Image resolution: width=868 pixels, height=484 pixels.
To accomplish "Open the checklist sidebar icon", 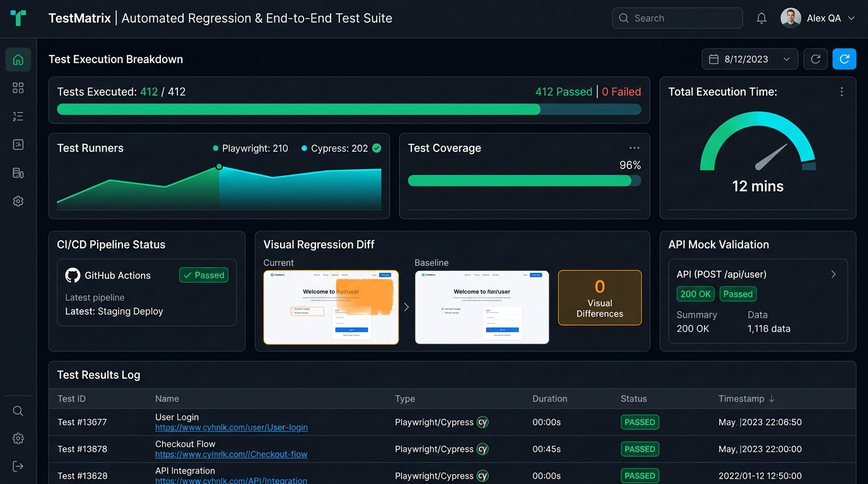I will click(x=18, y=117).
